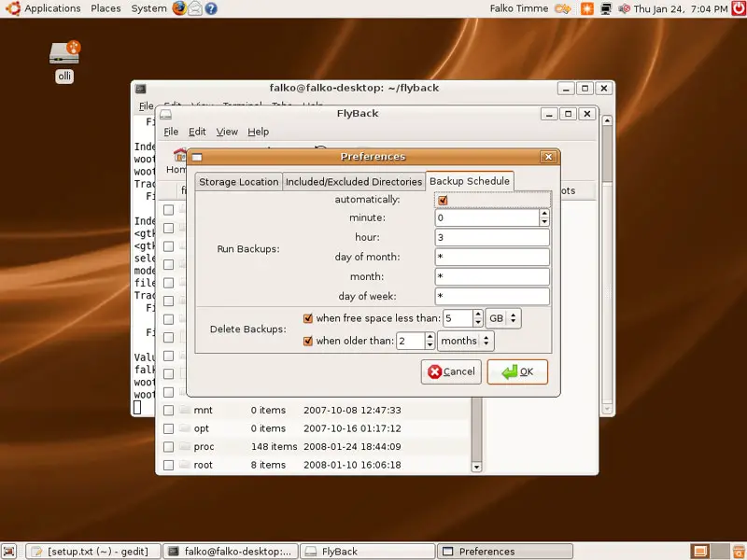
Task: Open the System menu in top panel
Action: pyautogui.click(x=148, y=8)
